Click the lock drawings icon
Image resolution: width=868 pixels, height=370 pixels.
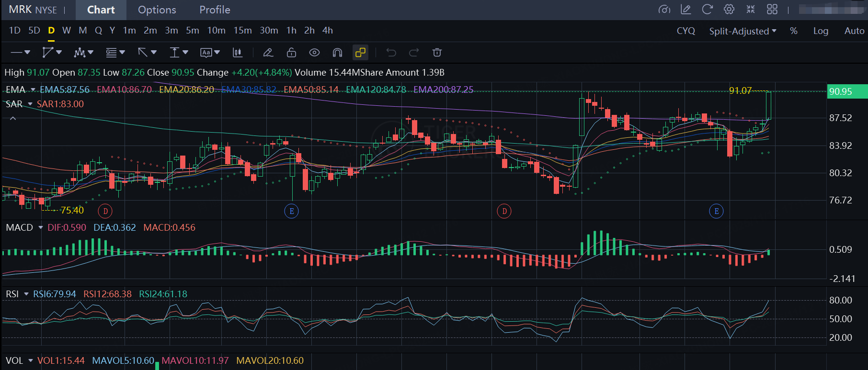click(291, 53)
